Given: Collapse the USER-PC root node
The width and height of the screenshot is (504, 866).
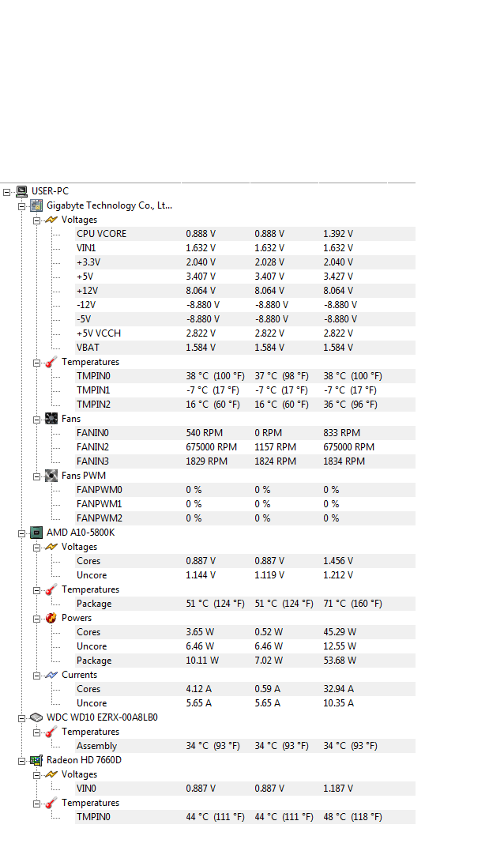Looking at the screenshot, I should (6, 192).
